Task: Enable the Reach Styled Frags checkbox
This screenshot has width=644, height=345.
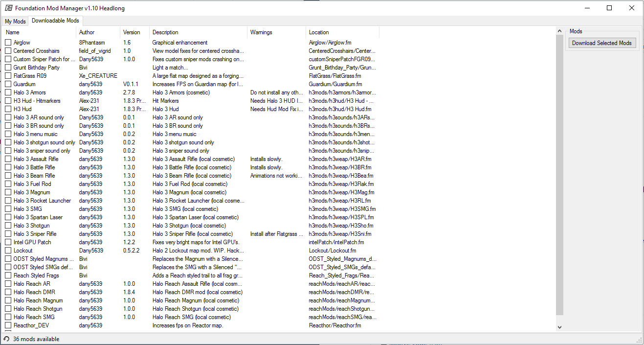Action: tap(8, 276)
